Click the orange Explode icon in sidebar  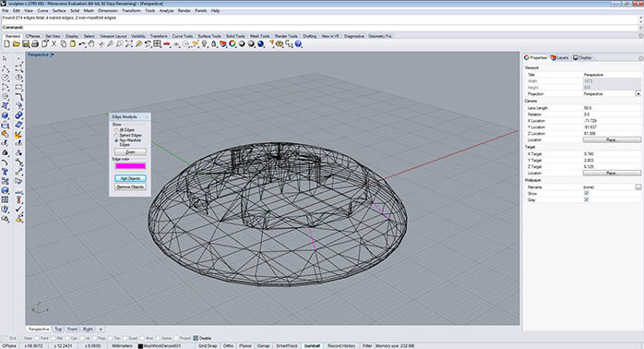point(18,135)
